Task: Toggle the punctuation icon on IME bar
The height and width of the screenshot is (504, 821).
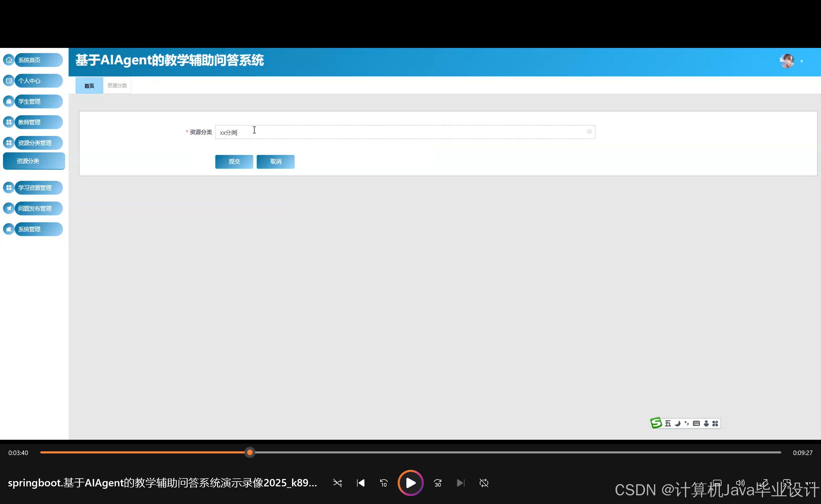Action: [687, 423]
